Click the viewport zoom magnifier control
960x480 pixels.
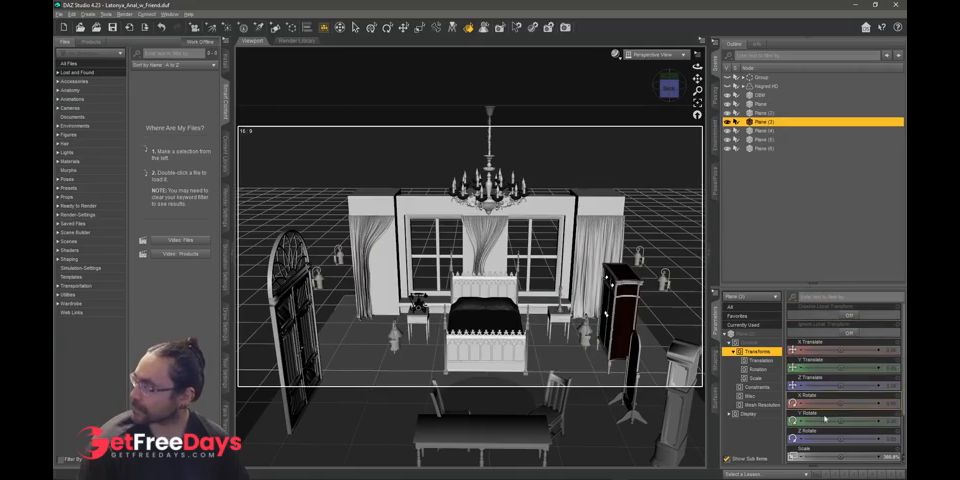coord(697,91)
